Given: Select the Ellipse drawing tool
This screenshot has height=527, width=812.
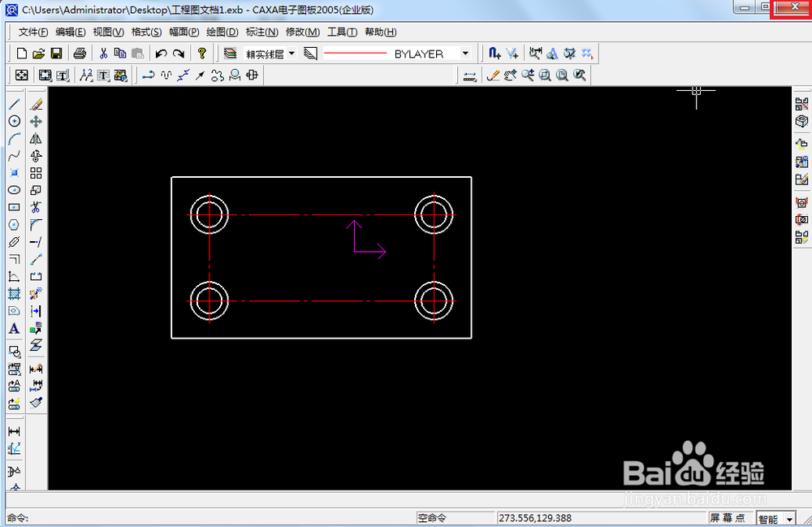Looking at the screenshot, I should click(x=15, y=190).
